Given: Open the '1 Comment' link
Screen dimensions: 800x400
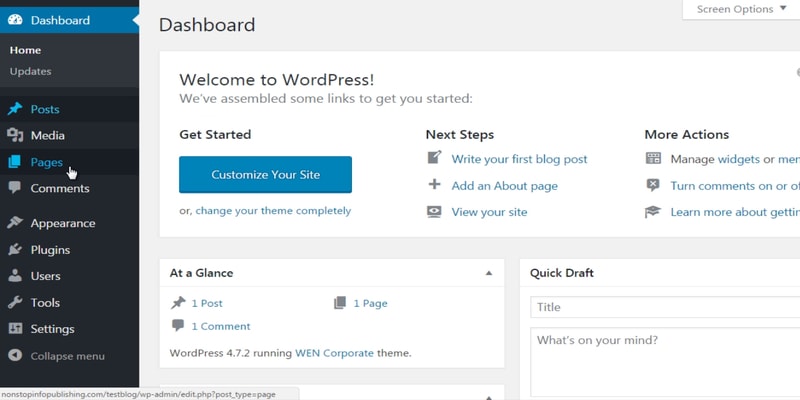Looking at the screenshot, I should pyautogui.click(x=220, y=326).
